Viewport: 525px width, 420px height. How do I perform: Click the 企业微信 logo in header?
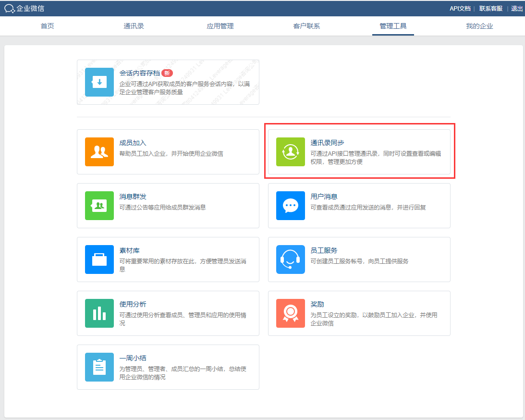coord(24,8)
